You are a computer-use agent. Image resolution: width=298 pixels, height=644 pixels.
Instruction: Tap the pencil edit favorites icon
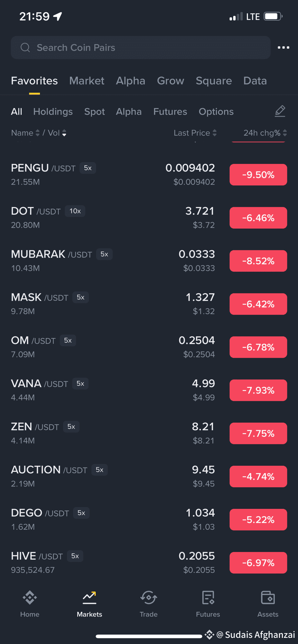(280, 111)
